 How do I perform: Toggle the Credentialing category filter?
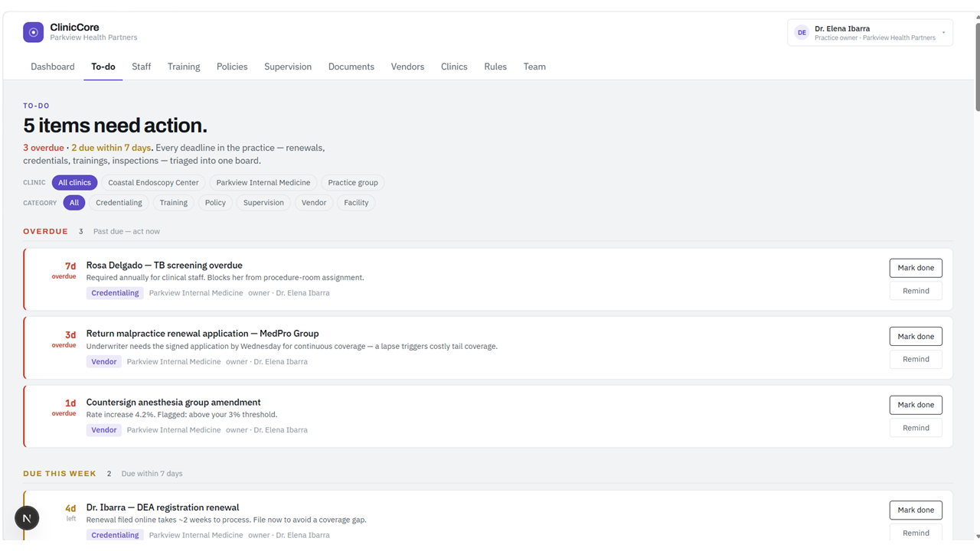(x=119, y=203)
